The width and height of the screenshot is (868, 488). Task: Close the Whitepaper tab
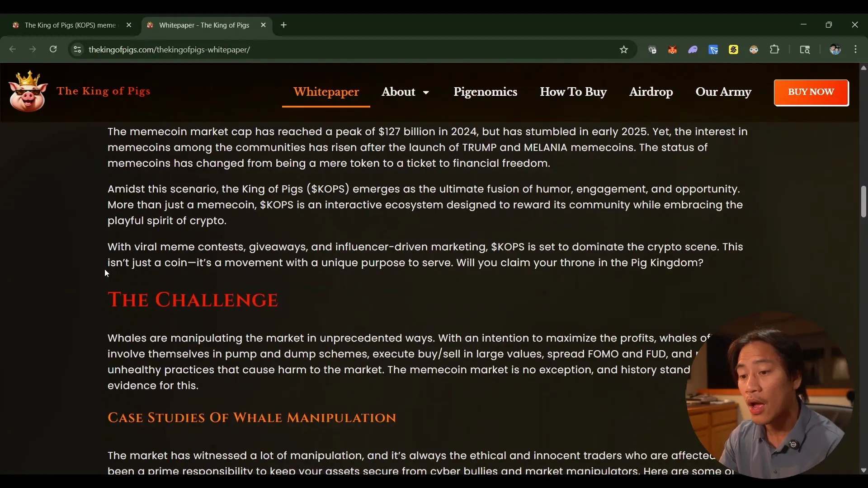pyautogui.click(x=264, y=25)
